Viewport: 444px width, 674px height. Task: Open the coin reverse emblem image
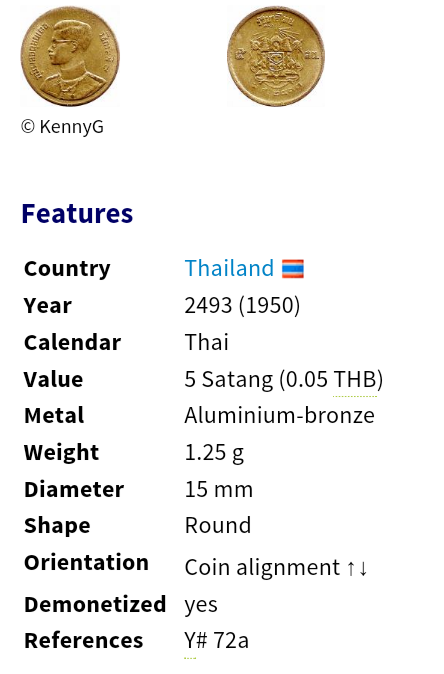[x=276, y=56]
